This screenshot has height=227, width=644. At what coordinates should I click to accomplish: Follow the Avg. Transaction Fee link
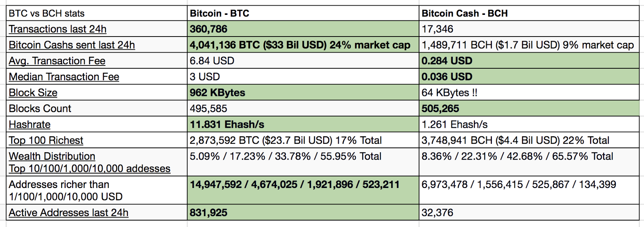point(57,61)
